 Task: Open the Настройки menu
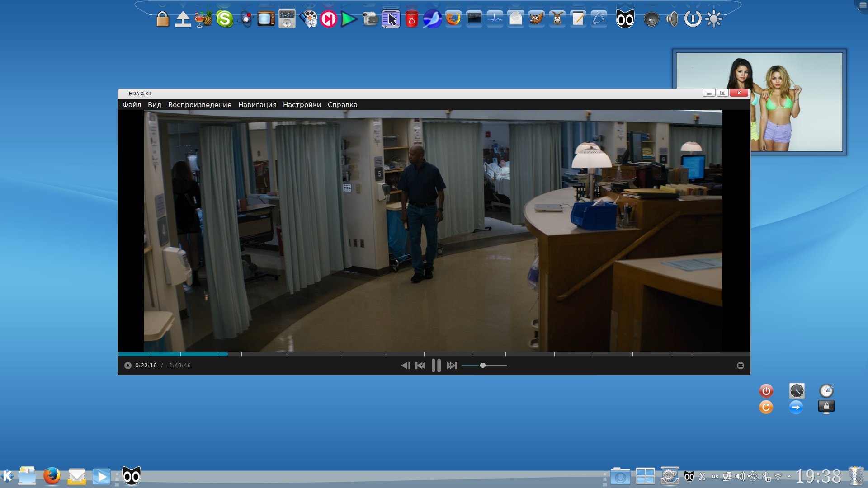(302, 105)
